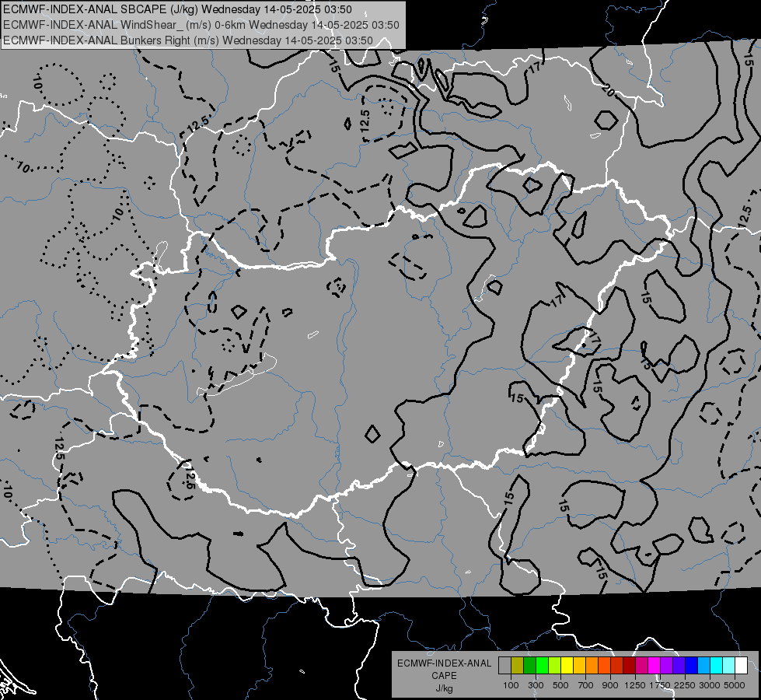Click the 300 legend value

(536, 685)
